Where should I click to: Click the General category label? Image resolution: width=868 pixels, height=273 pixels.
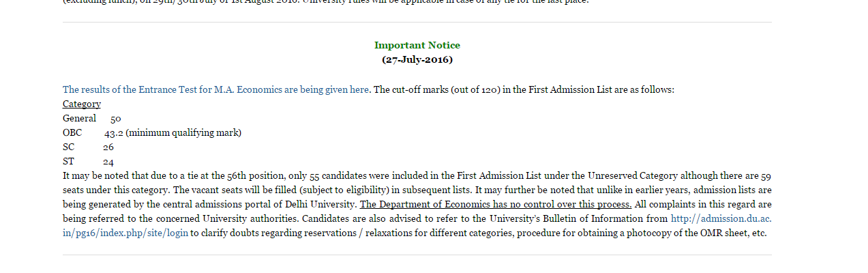point(79,118)
